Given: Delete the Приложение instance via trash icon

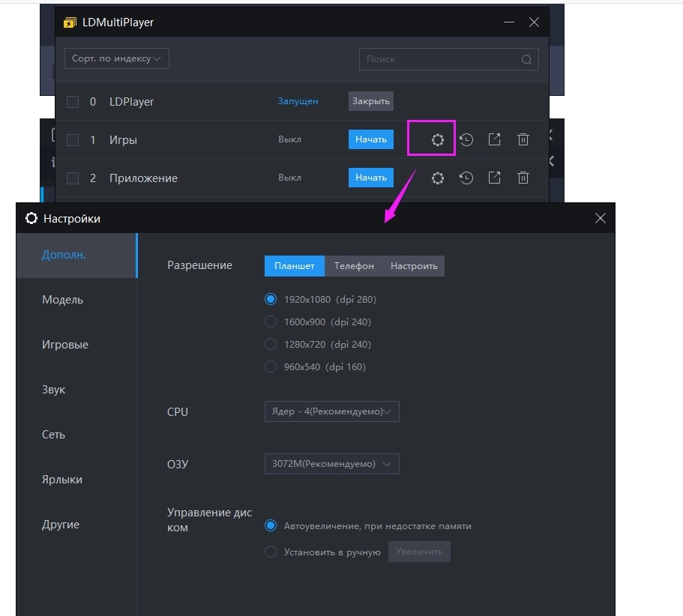Looking at the screenshot, I should pos(523,178).
